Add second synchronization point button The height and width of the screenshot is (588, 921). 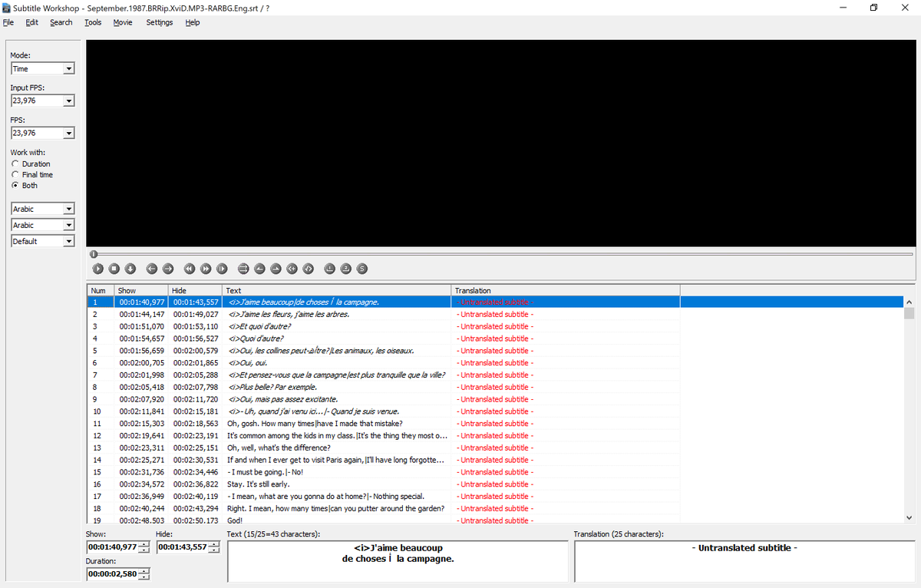346,269
